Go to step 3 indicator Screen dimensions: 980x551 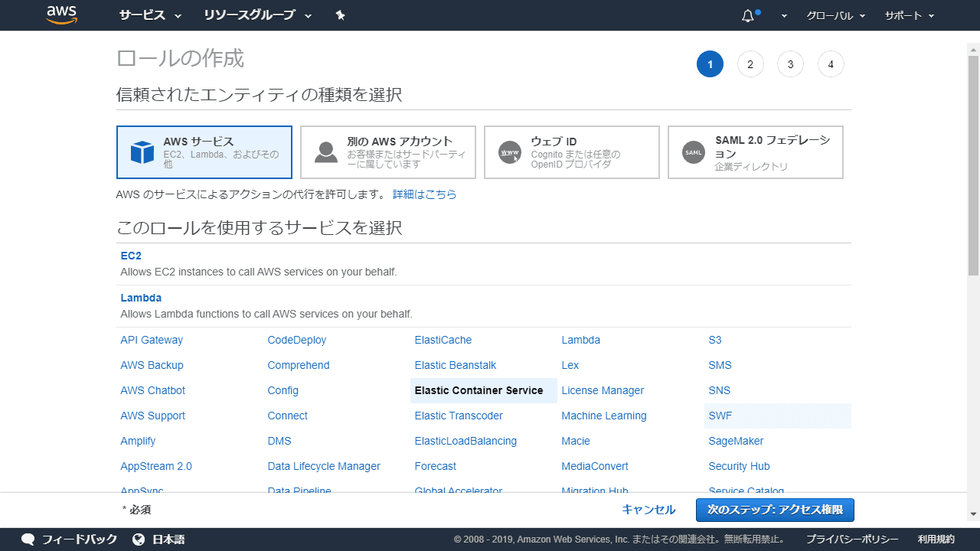pos(790,64)
